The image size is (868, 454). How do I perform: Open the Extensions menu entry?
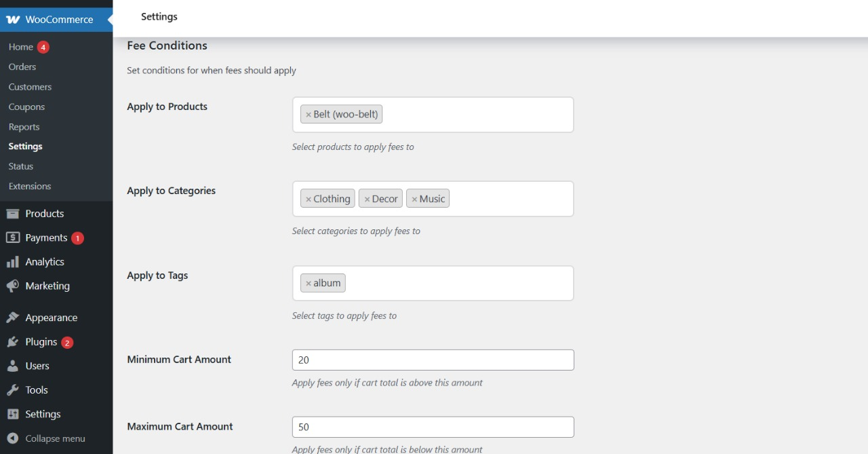(29, 186)
